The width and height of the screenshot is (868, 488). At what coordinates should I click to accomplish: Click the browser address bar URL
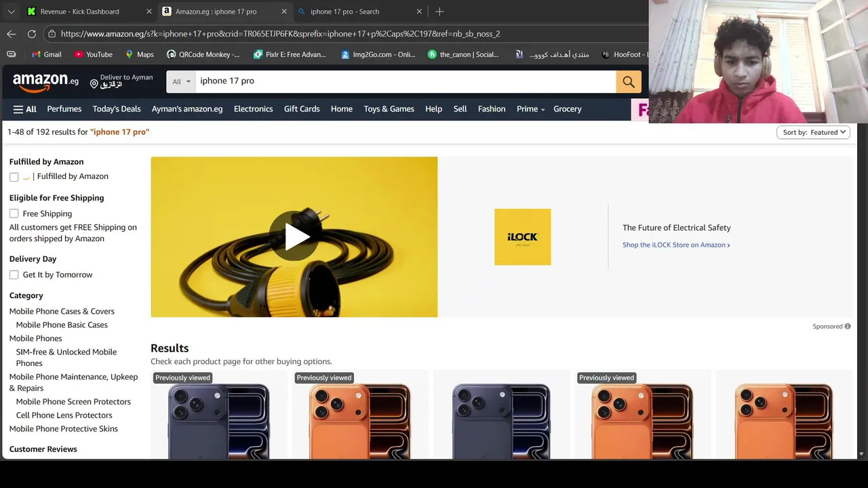point(280,34)
